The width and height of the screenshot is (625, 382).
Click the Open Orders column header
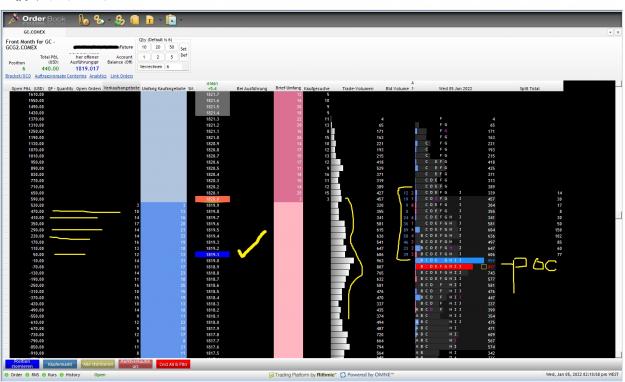[x=88, y=89]
